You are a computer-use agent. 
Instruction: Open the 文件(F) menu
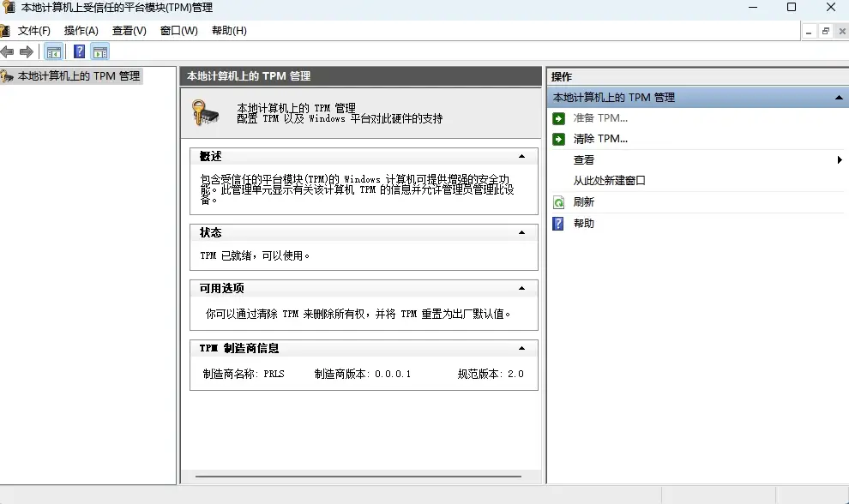point(33,31)
